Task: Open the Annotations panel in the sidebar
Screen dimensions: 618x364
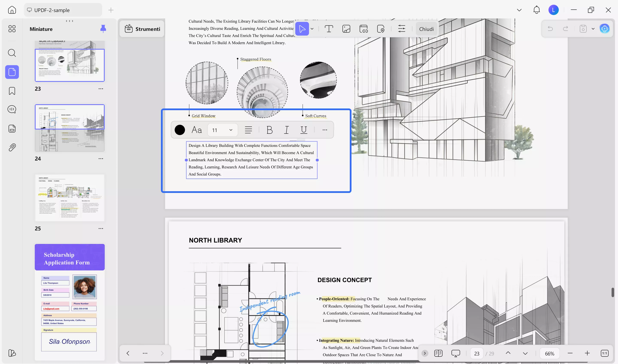Action: [x=12, y=109]
